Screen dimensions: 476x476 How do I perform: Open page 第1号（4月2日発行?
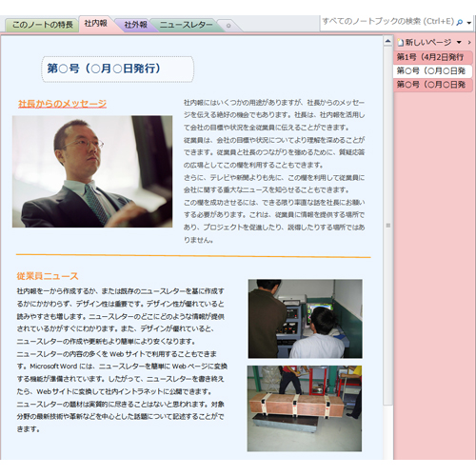click(x=433, y=57)
